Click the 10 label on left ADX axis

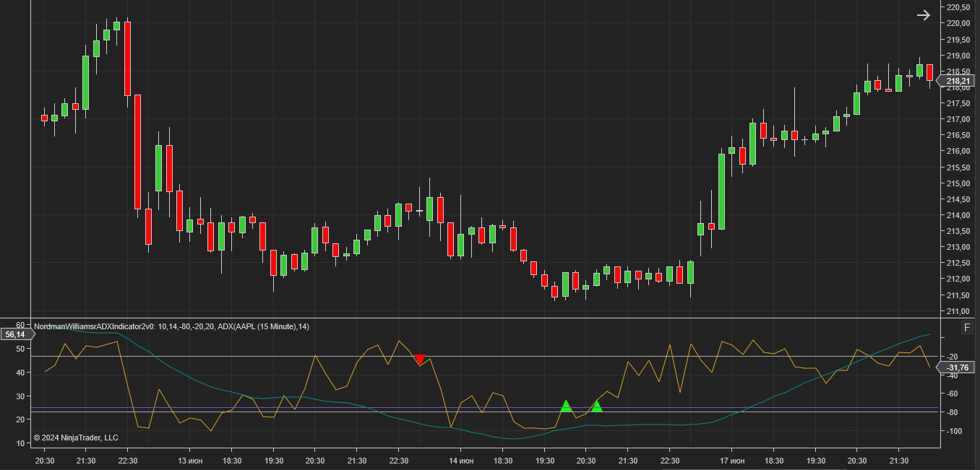(20, 443)
